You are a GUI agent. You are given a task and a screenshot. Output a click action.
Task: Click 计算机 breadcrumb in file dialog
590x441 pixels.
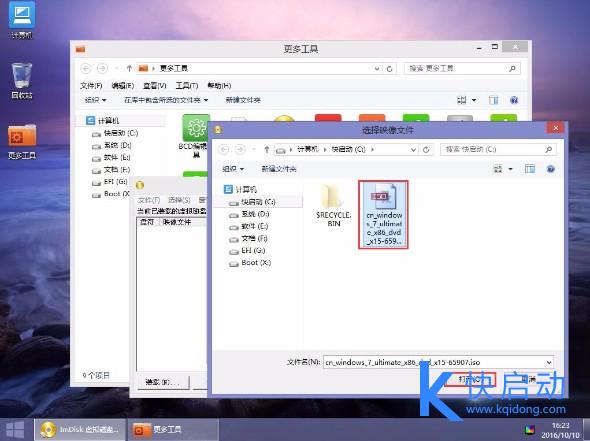(307, 149)
